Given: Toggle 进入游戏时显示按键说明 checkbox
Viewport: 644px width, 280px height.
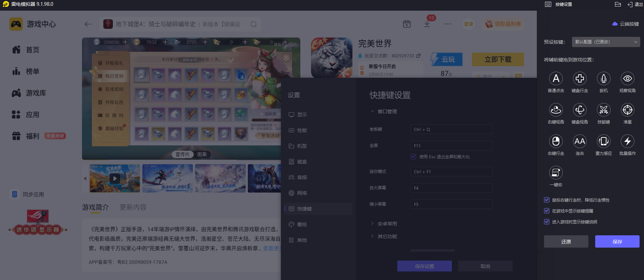Looking at the screenshot, I should 547,222.
